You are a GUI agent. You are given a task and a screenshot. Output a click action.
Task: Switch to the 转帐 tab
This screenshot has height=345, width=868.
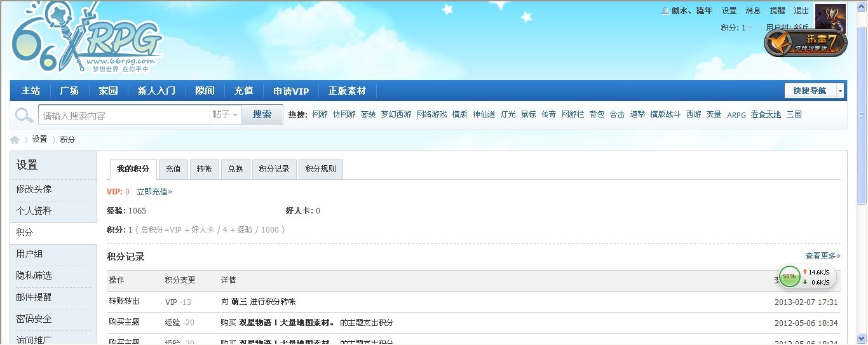coord(204,169)
